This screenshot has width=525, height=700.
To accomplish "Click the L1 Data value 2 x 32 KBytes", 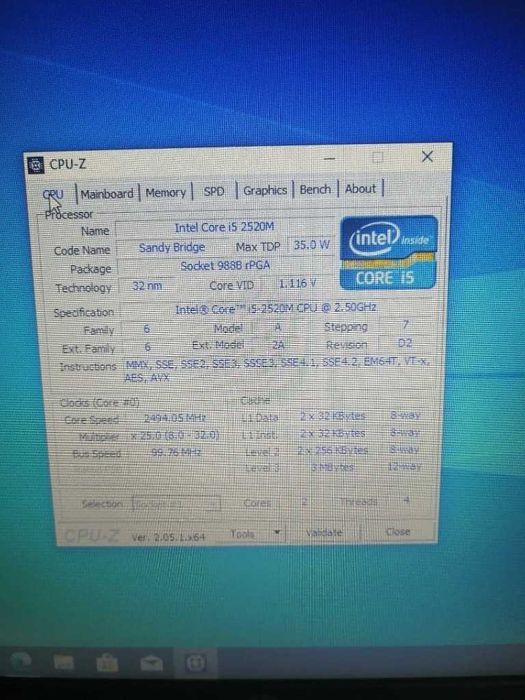I will [x=333, y=417].
